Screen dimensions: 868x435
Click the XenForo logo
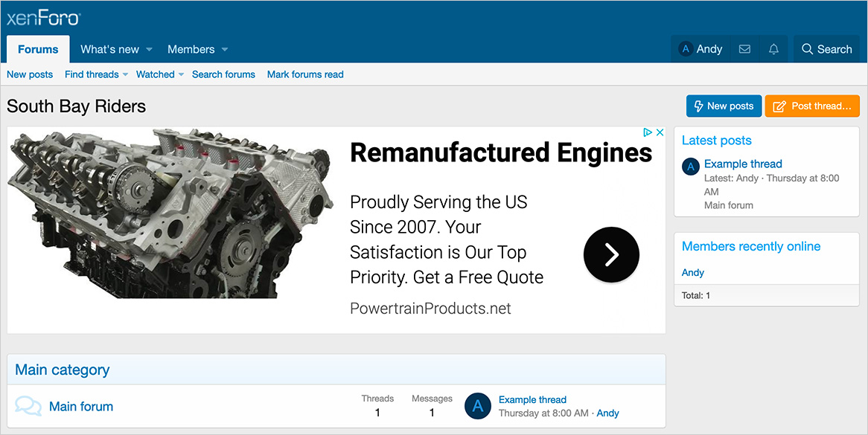point(43,18)
